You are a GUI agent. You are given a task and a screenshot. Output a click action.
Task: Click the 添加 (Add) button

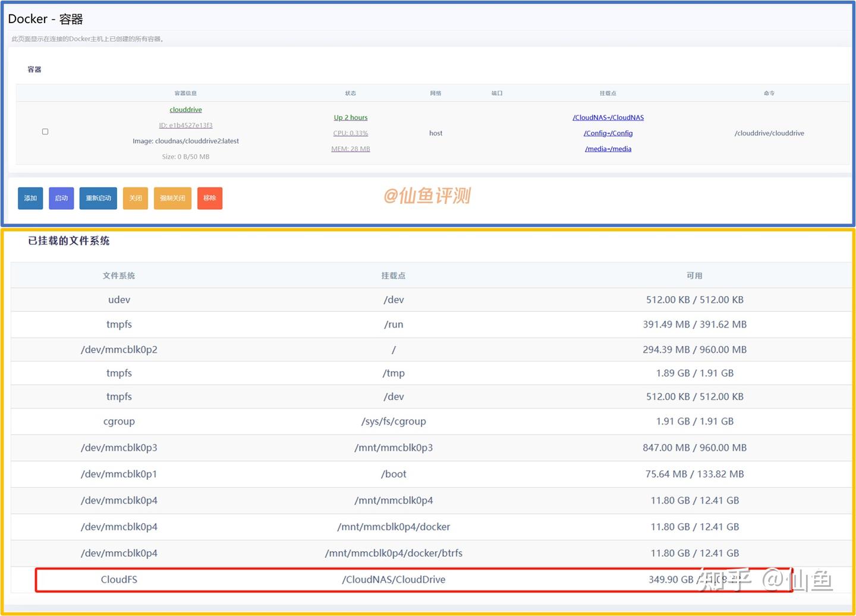coord(30,198)
